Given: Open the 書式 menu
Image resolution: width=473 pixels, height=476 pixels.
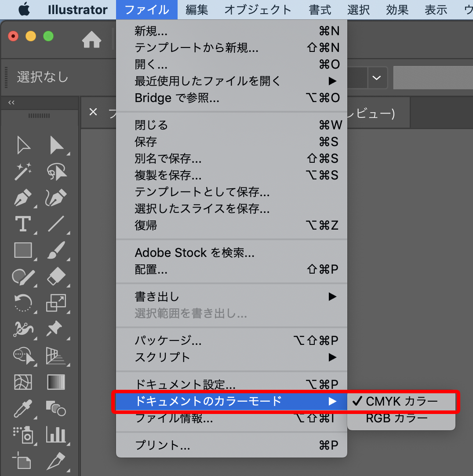Looking at the screenshot, I should coord(320,10).
